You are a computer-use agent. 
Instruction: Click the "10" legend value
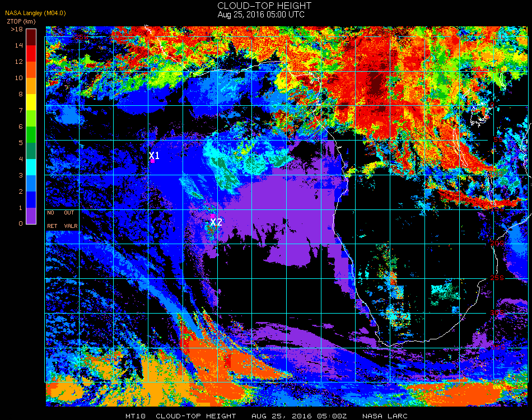click(19, 78)
